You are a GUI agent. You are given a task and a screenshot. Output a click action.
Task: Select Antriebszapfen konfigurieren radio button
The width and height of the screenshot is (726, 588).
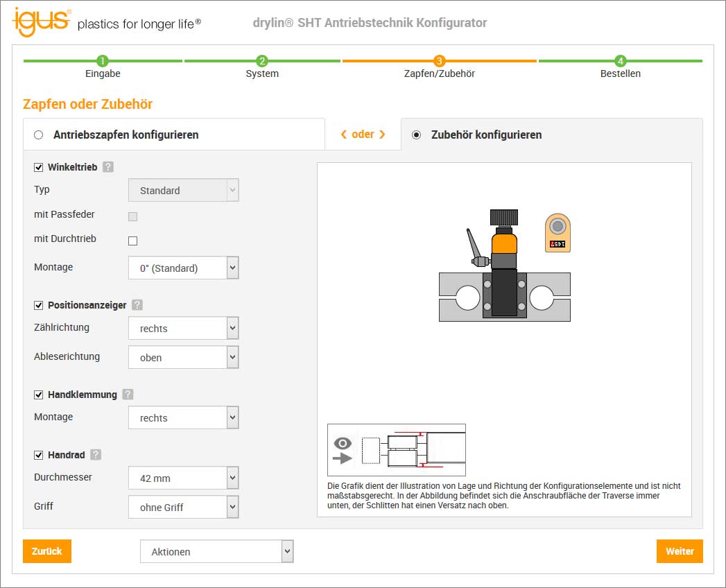[x=39, y=135]
